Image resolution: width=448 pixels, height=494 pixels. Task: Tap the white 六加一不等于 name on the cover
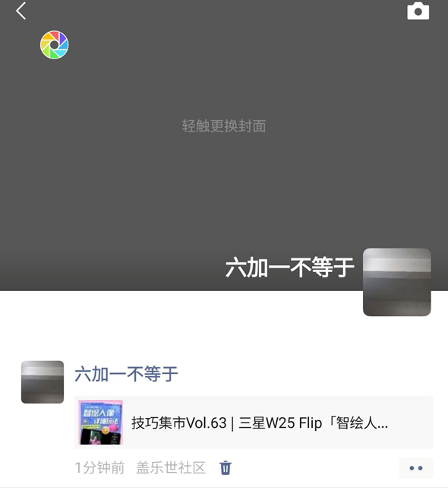click(x=289, y=268)
